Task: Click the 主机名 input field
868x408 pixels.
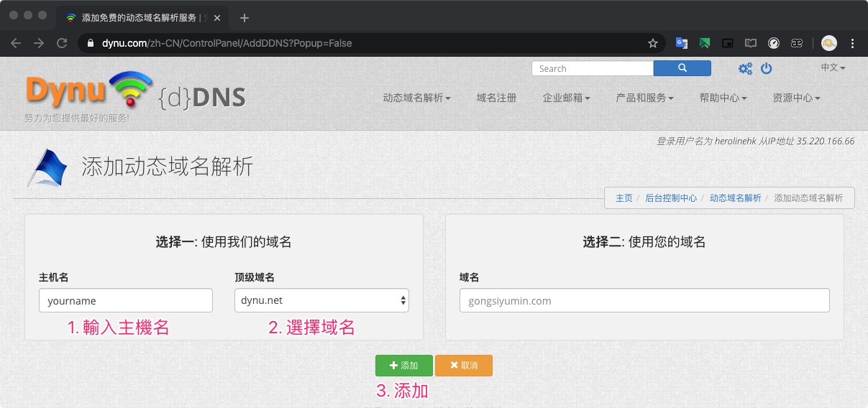Action: (x=126, y=301)
